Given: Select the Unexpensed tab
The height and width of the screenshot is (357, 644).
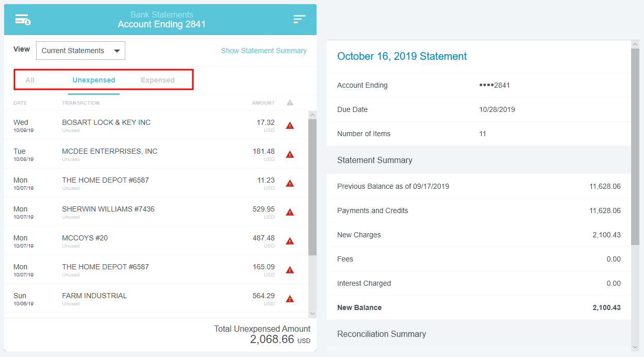Looking at the screenshot, I should (x=94, y=80).
